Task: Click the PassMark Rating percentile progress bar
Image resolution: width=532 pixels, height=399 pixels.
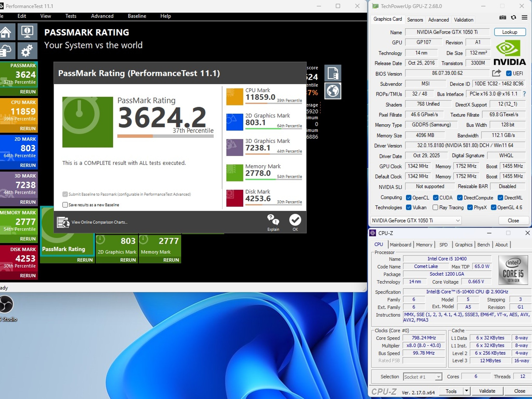Action: tap(165, 136)
